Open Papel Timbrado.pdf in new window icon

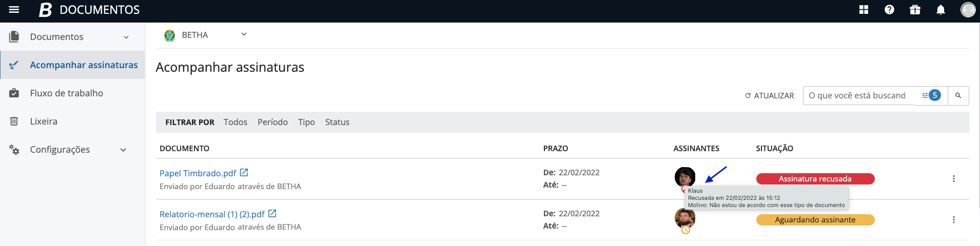pos(244,173)
